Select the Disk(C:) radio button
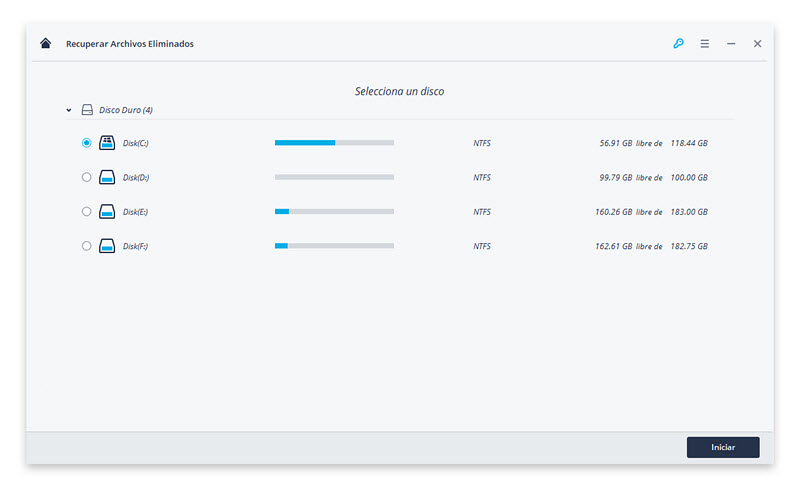Viewport: 800px width, 493px height. tap(86, 143)
